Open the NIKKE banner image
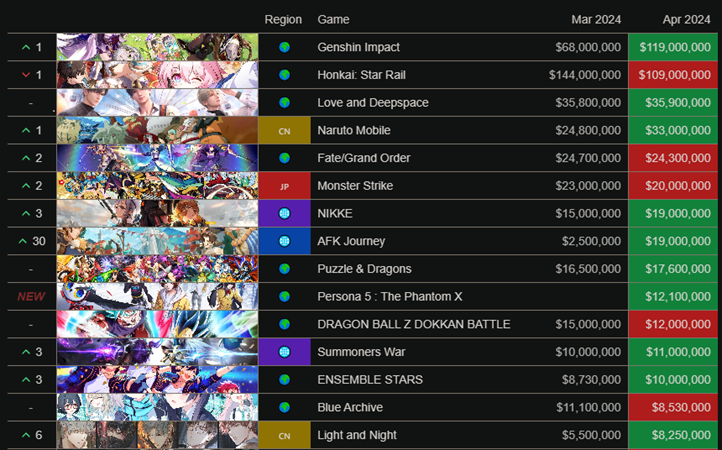722x450 pixels. point(157,213)
